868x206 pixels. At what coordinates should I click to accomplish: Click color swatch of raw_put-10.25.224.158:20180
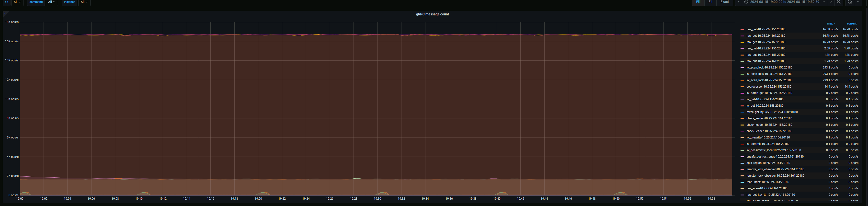coord(742,55)
